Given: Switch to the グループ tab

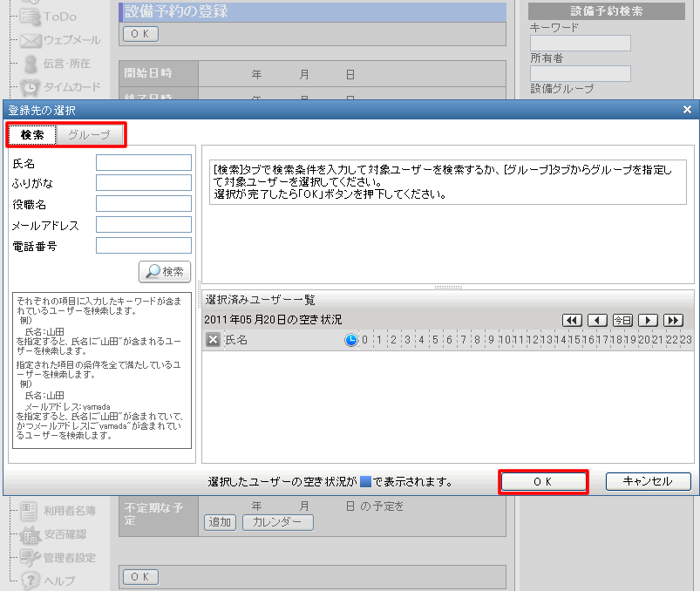Looking at the screenshot, I should point(90,135).
